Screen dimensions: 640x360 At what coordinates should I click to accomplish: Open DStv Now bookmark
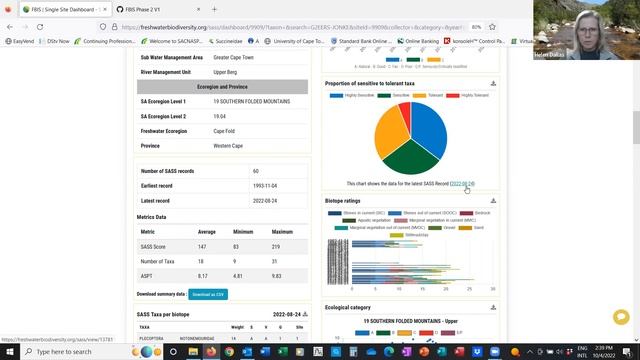54,41
